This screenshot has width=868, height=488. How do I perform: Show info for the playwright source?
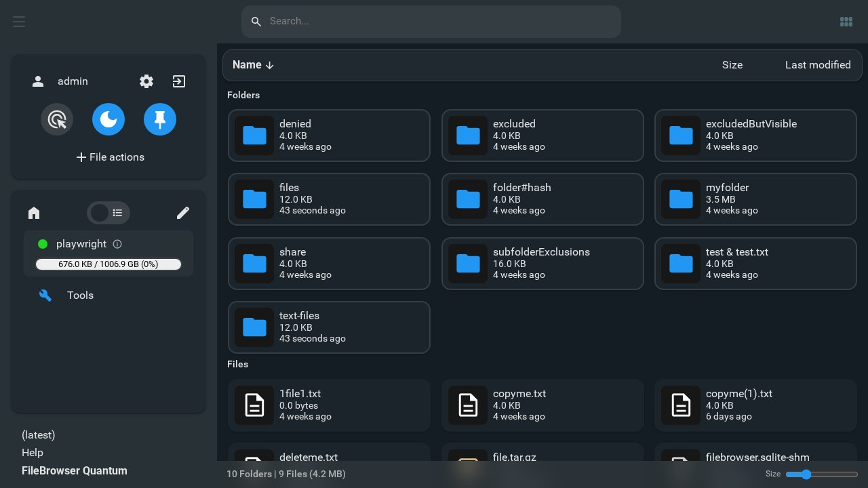pos(117,244)
